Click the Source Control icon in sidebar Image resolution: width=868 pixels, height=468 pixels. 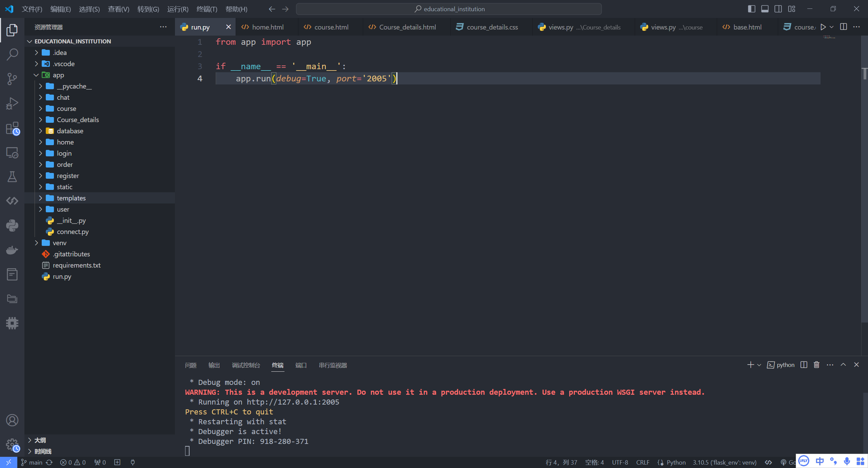[13, 80]
